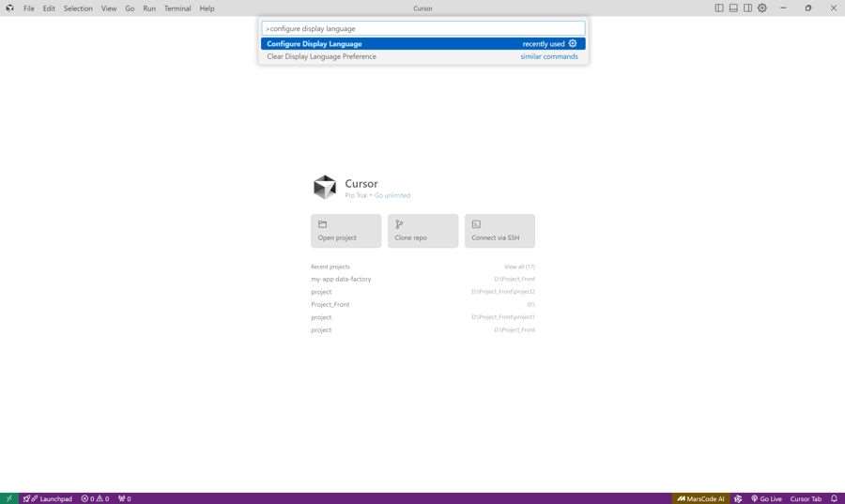The width and height of the screenshot is (845, 504).
Task: Toggle the secondary sidebar layout icon
Action: pos(748,8)
